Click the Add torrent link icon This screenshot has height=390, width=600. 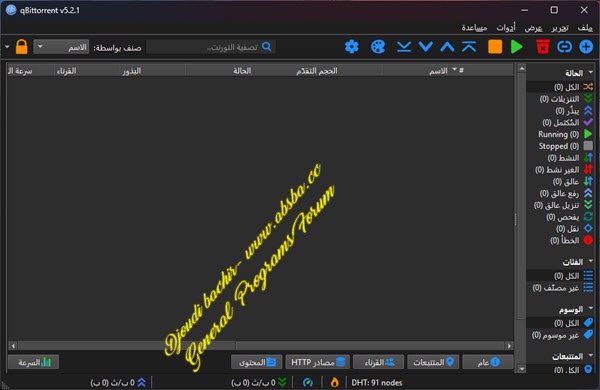(564, 47)
